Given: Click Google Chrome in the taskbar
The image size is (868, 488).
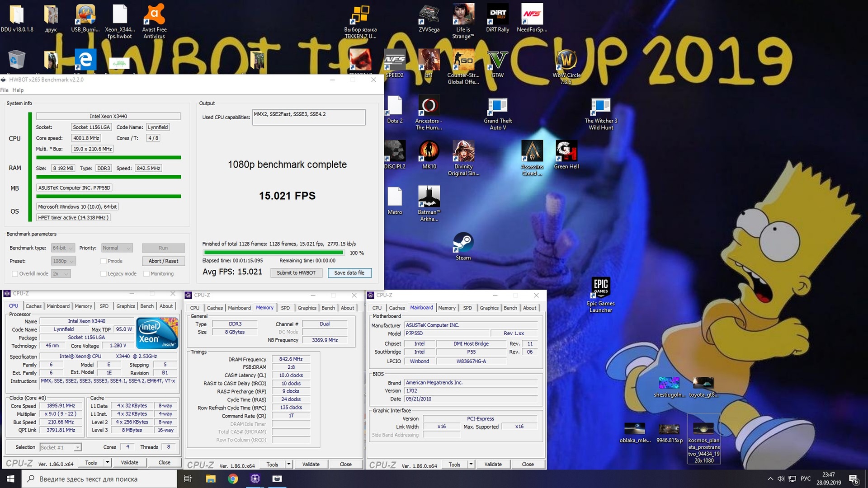Looking at the screenshot, I should pyautogui.click(x=233, y=479).
